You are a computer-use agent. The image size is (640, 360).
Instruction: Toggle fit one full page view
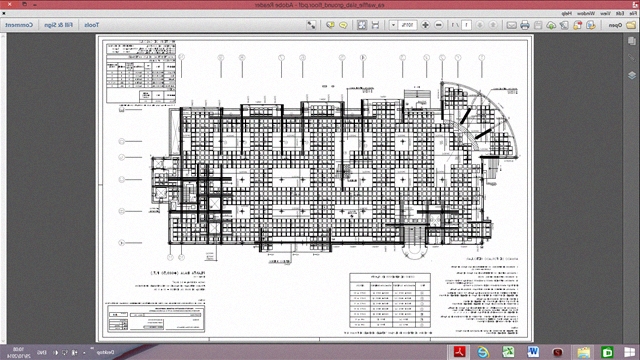(x=362, y=25)
